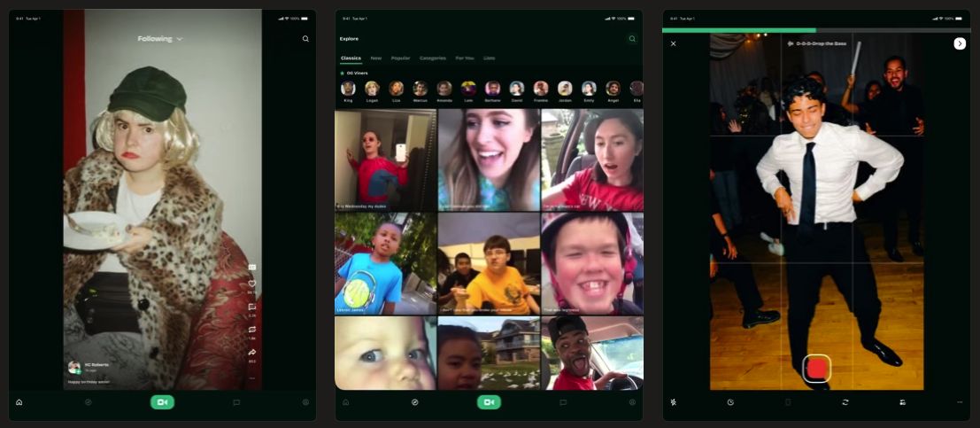Share the video using the arrow icon
Screen dimensions: 980x428
252,353
